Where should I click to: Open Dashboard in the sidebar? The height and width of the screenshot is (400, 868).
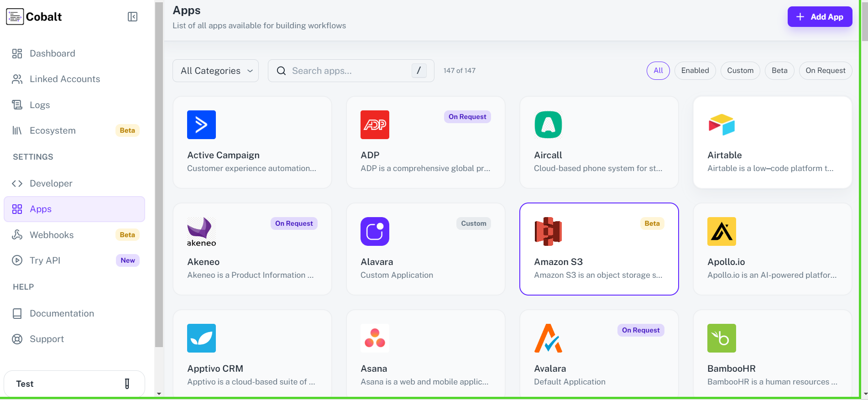click(74, 54)
